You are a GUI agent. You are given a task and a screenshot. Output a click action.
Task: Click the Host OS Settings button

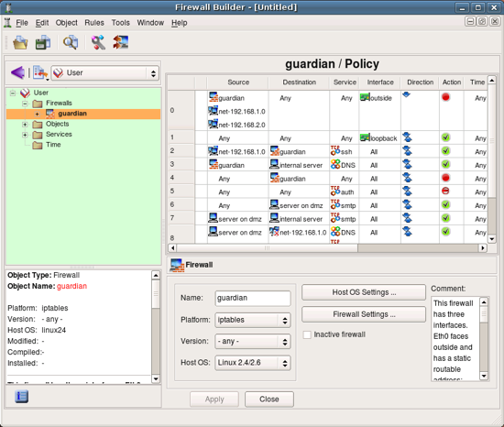[364, 292]
